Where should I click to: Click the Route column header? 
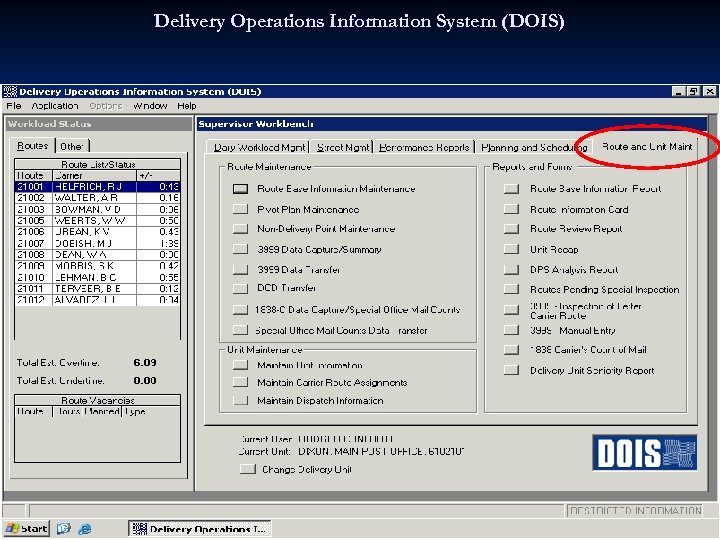click(34, 175)
